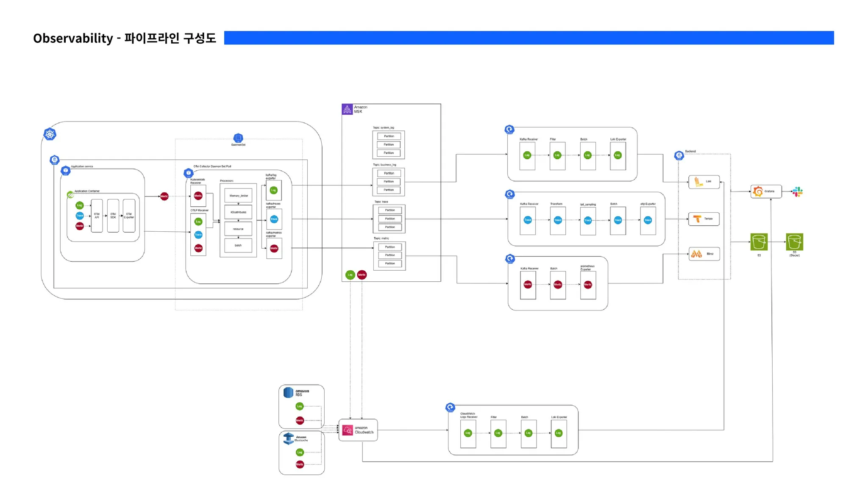Click the Slack logo icon

[798, 192]
